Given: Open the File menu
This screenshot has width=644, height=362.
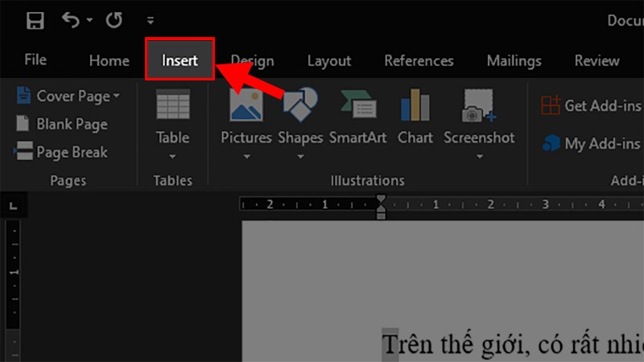Looking at the screenshot, I should pyautogui.click(x=35, y=60).
